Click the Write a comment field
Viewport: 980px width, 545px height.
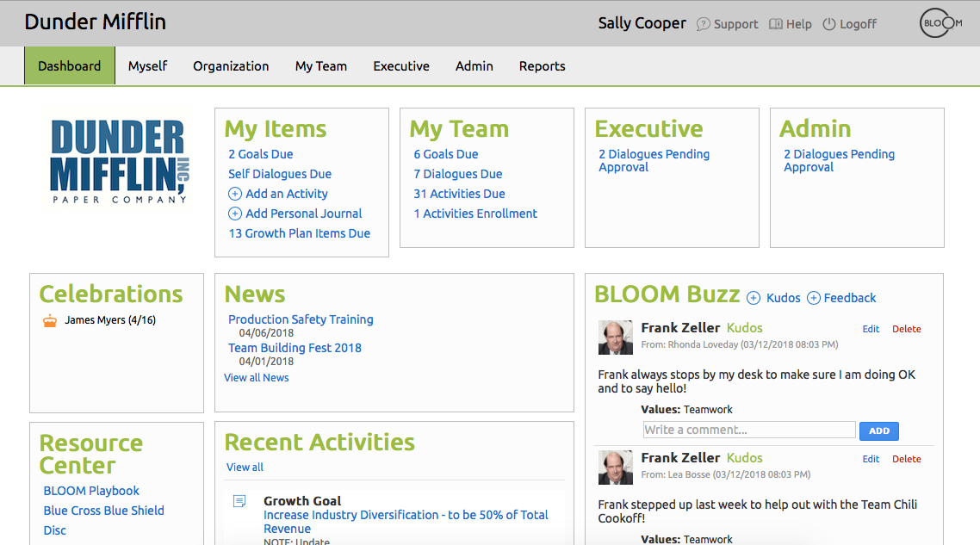pos(748,430)
